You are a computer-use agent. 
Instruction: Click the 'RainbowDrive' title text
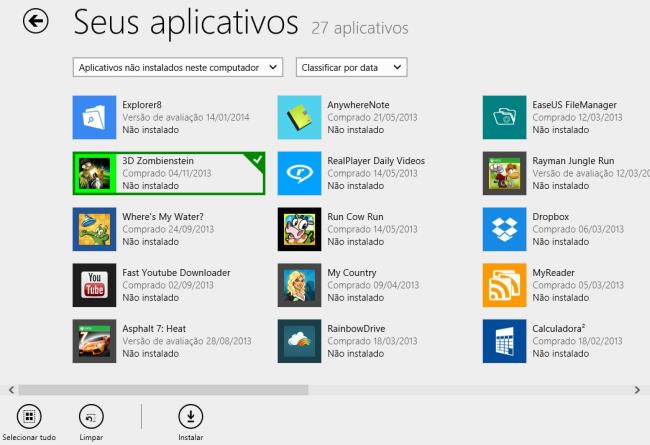pos(356,329)
